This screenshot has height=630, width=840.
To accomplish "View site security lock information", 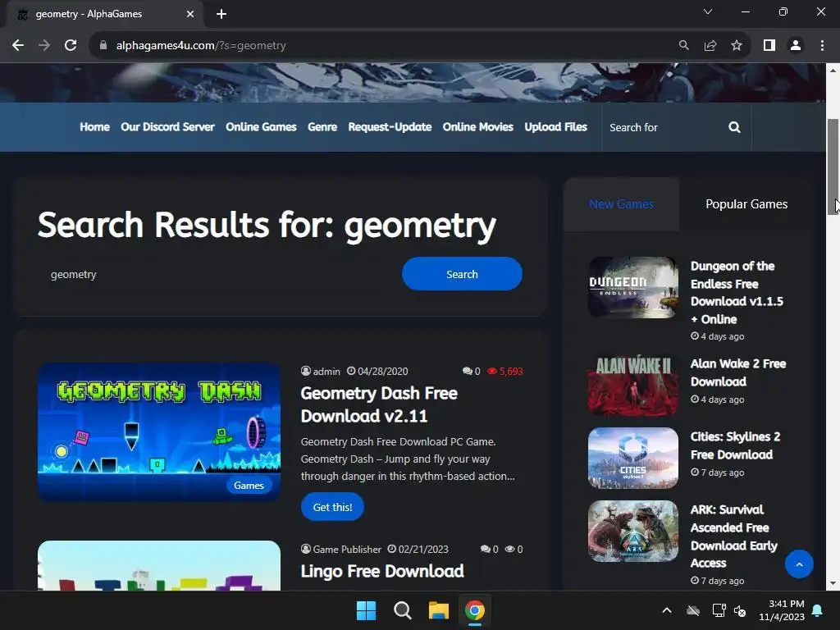I will tap(103, 46).
